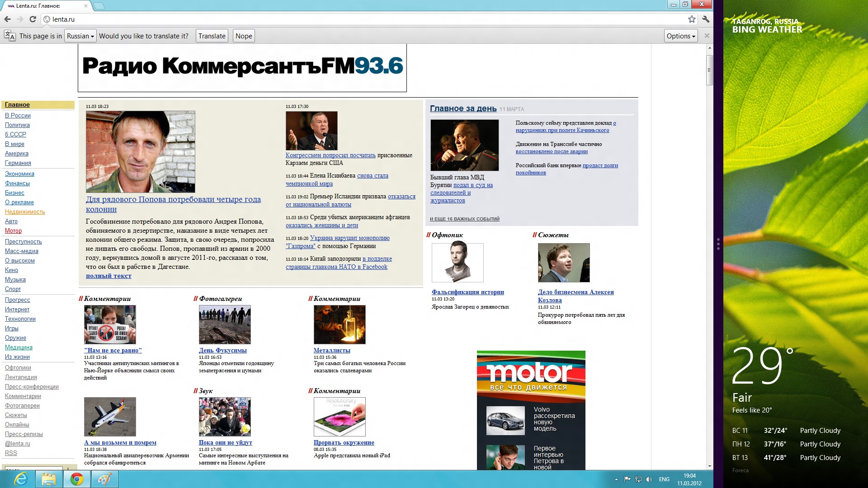Click the browser Forward arrow

[x=20, y=19]
